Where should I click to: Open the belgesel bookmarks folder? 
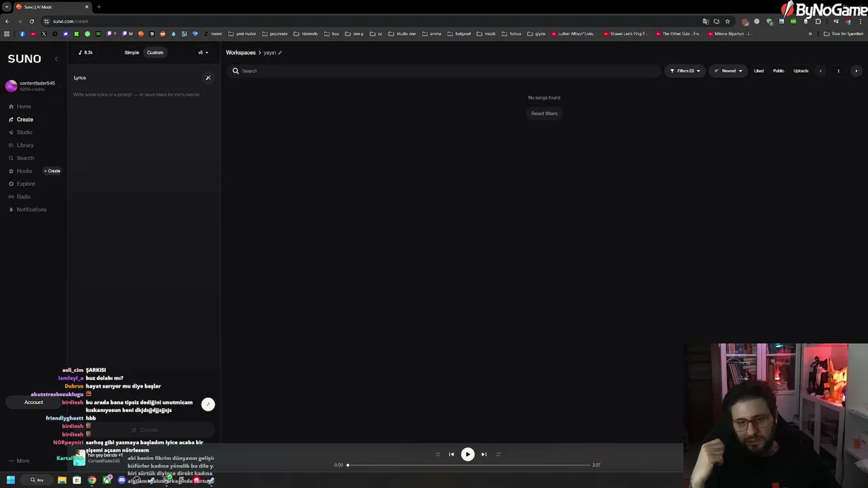coord(459,34)
